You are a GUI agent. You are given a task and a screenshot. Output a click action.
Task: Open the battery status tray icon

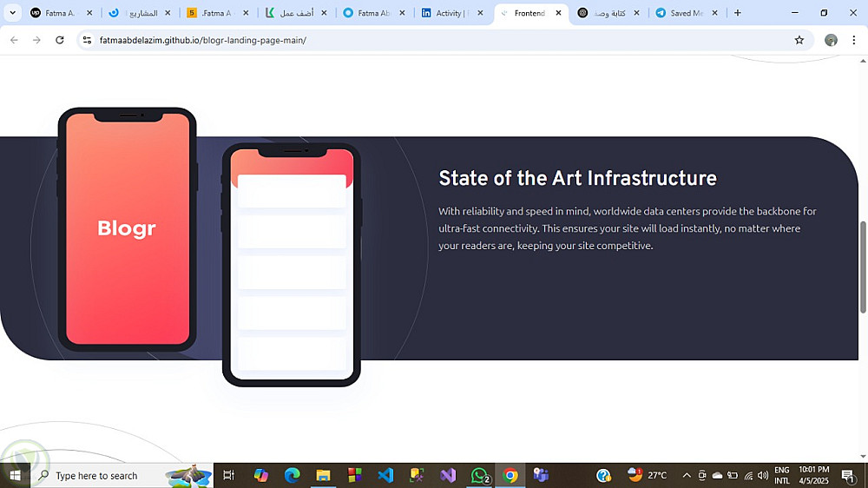(733, 475)
